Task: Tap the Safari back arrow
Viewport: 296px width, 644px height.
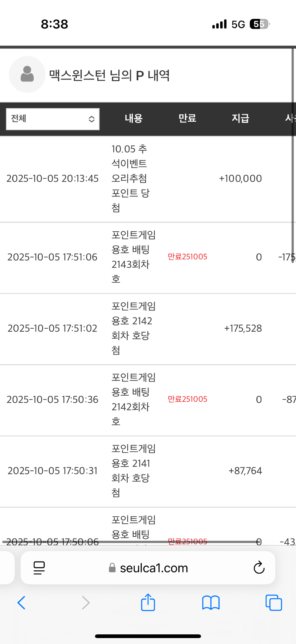Action: coord(21,603)
